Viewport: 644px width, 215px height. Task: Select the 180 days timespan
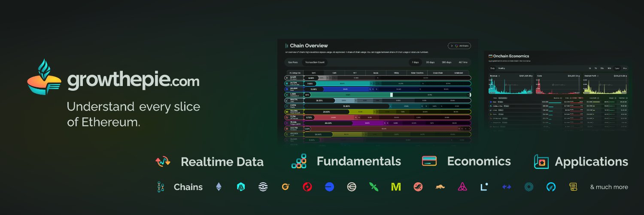click(447, 62)
